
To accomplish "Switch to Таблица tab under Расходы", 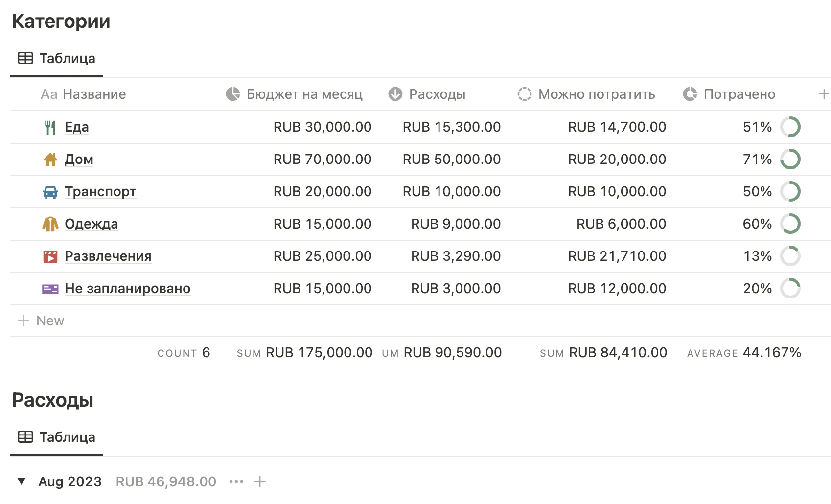I will tap(57, 437).
